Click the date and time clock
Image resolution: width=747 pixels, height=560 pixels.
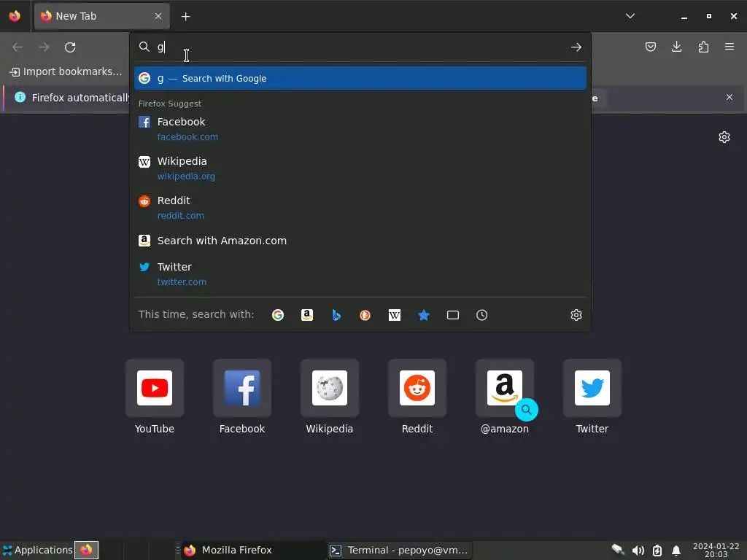[x=716, y=550]
